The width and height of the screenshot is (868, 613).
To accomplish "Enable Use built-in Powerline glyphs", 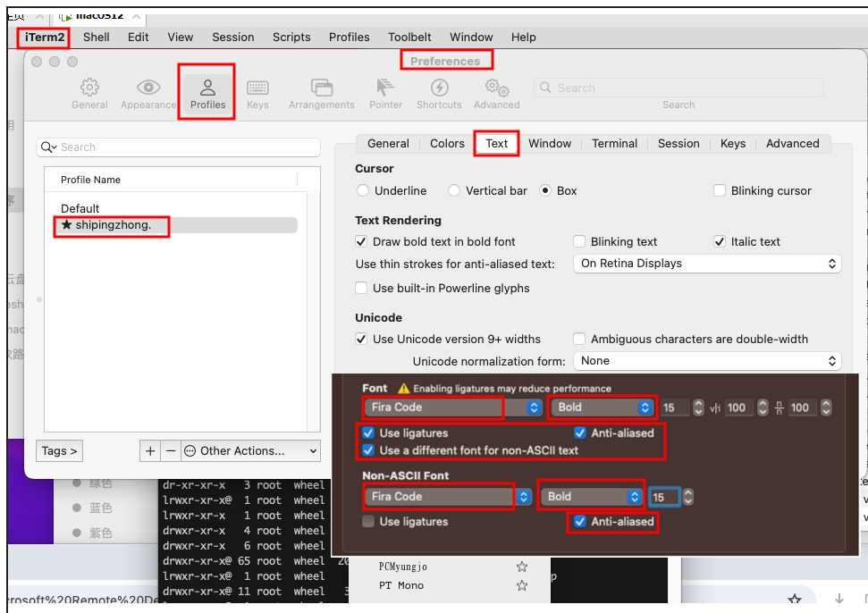I will click(361, 289).
